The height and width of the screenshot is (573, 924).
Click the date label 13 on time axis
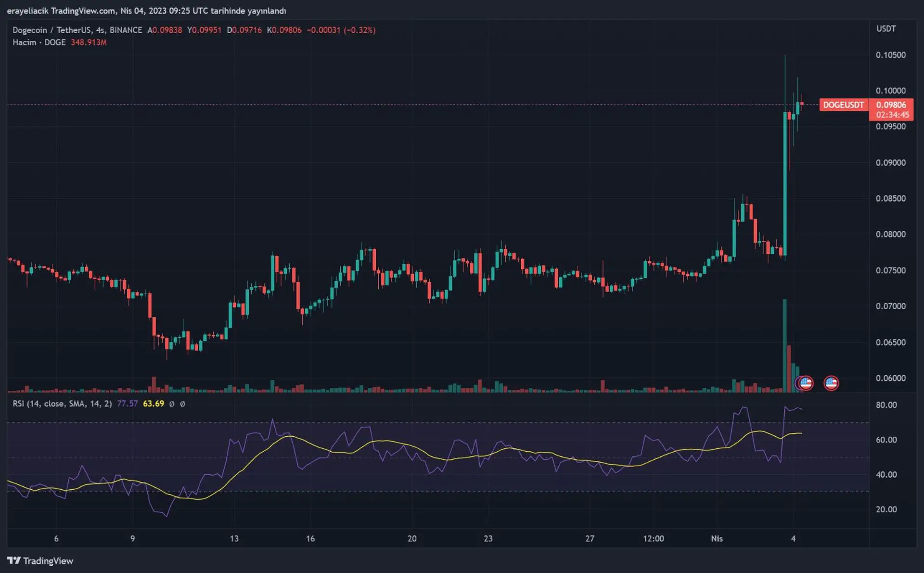234,538
